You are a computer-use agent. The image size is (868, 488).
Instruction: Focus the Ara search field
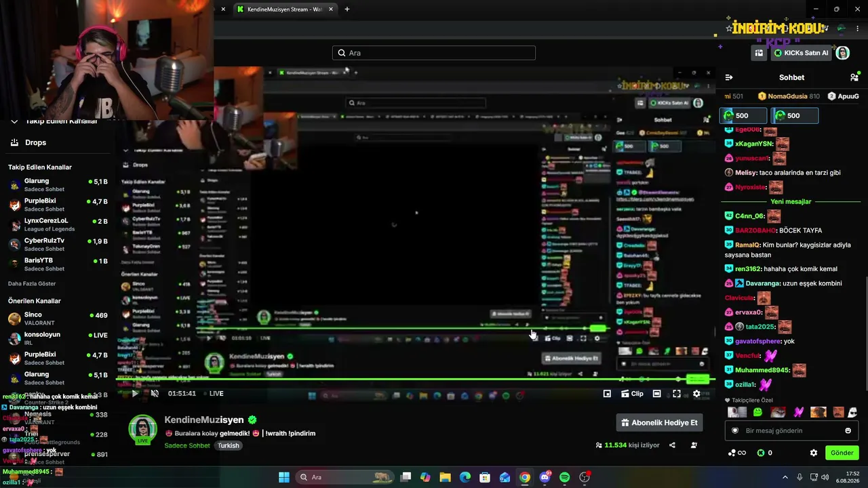[x=434, y=53]
